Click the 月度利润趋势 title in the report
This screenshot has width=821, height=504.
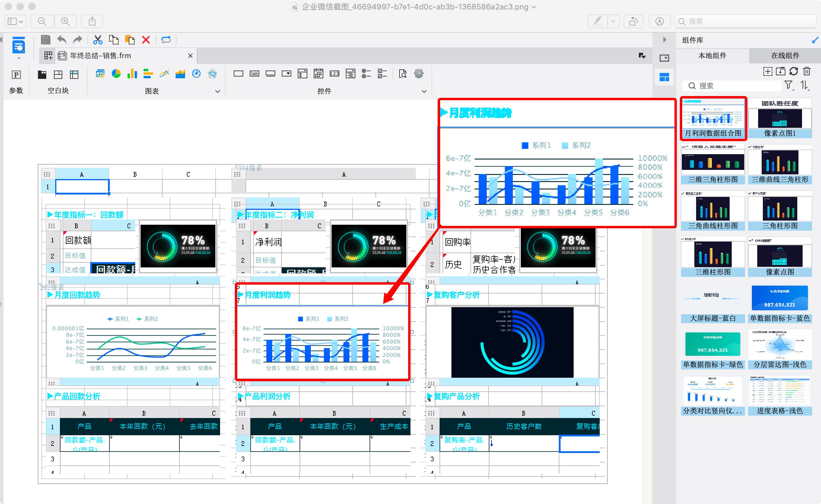(268, 295)
